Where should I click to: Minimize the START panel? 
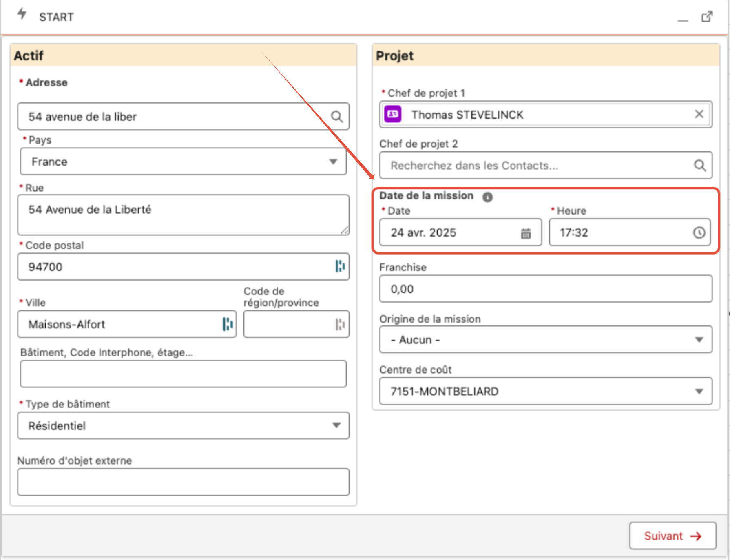[683, 20]
